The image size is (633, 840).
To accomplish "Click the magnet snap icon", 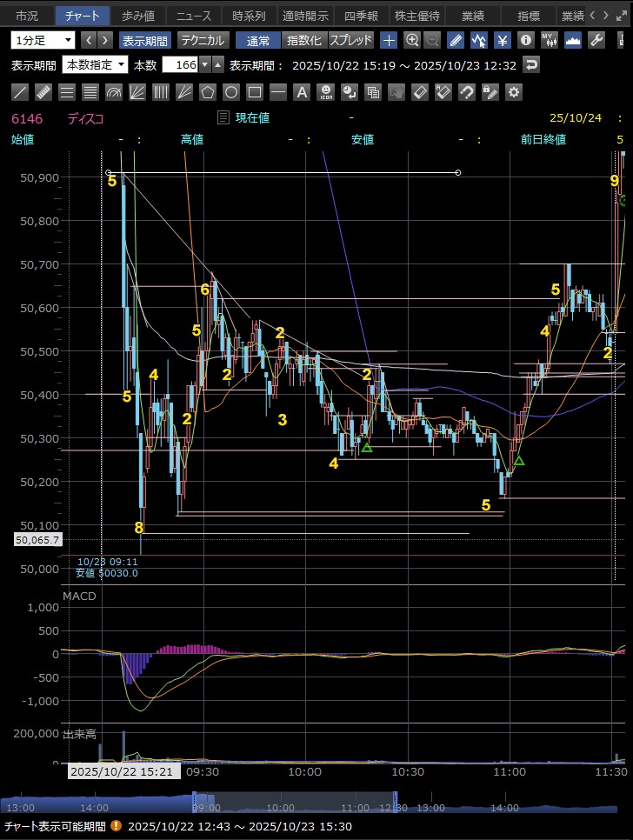I will [467, 92].
